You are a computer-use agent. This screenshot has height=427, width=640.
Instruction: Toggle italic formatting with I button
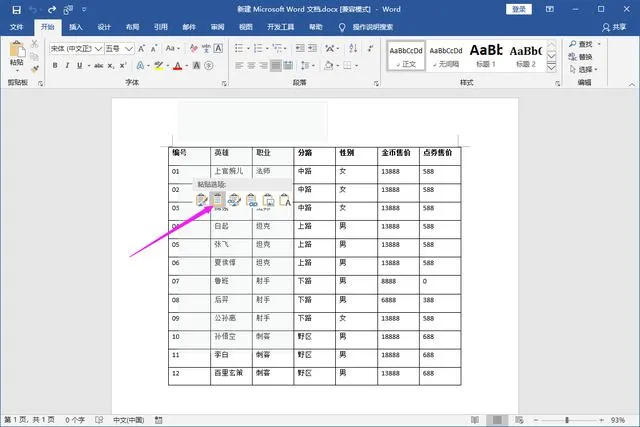67,66
